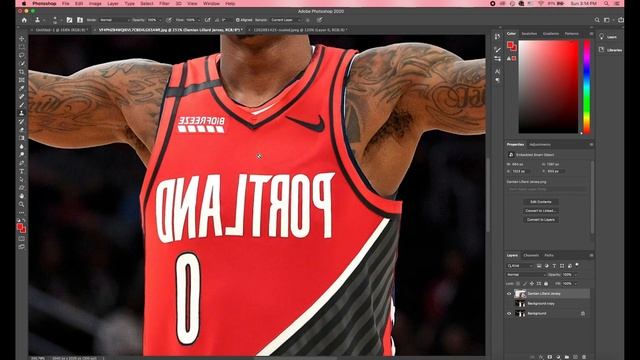Open the layer Fill dropdown arrow

[576, 284]
